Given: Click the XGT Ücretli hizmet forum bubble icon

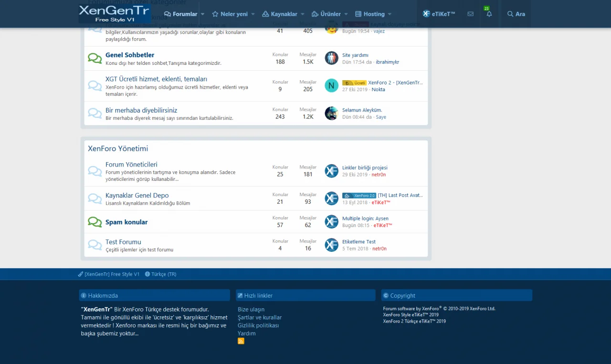Looking at the screenshot, I should point(95,86).
